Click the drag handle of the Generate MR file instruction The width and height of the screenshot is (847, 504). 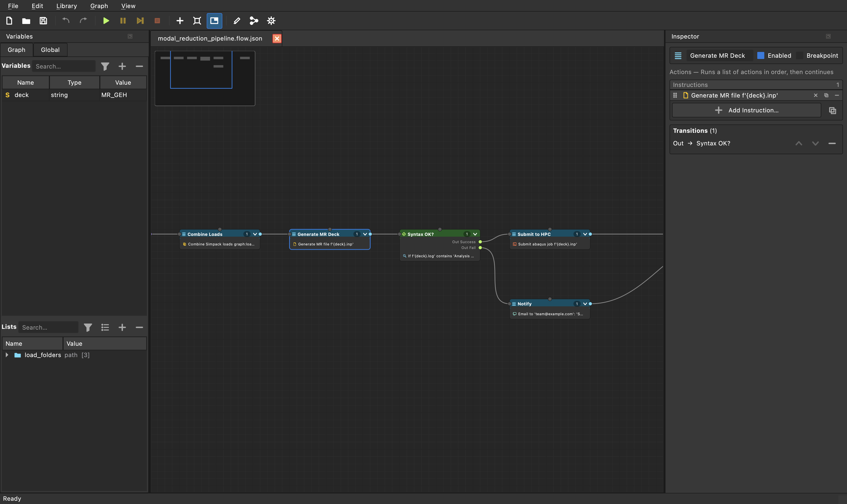click(675, 96)
